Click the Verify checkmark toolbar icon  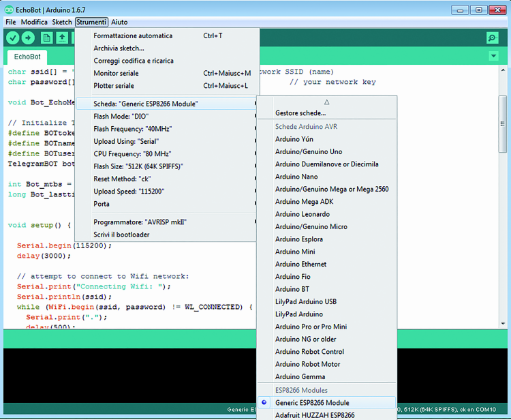pos(12,37)
